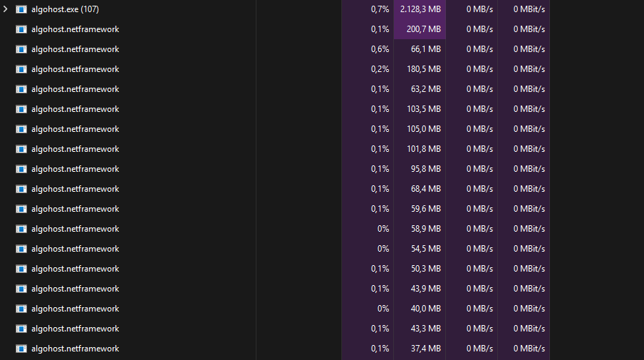Click icon of process using 37,4 MB

(21, 349)
